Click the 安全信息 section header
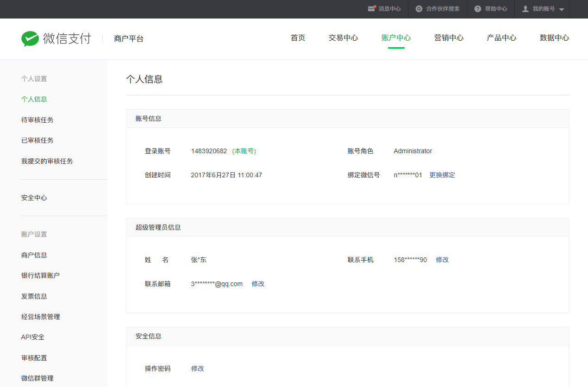The width and height of the screenshot is (588, 387). 149,336
